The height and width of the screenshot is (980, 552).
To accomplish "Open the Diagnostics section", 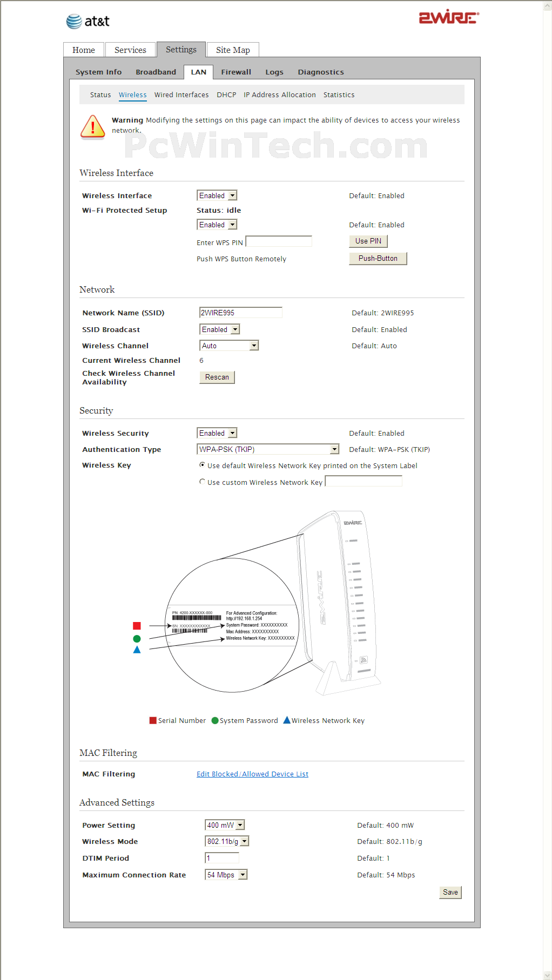I will (x=321, y=72).
